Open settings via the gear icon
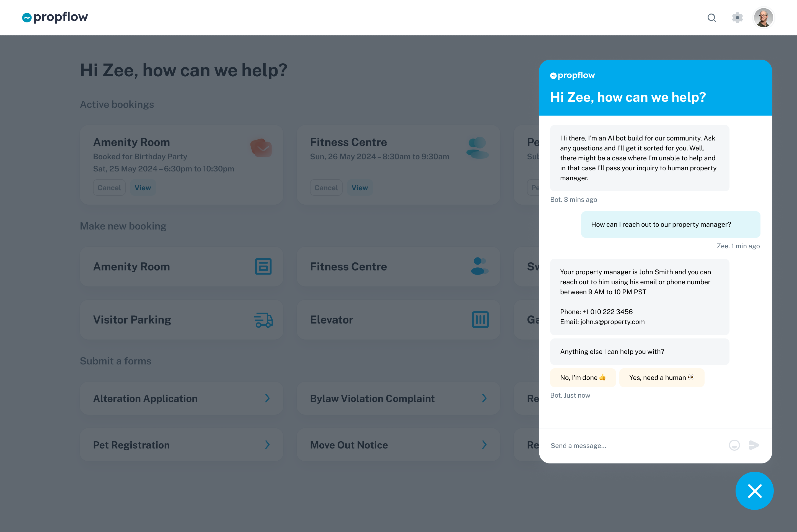 click(737, 18)
